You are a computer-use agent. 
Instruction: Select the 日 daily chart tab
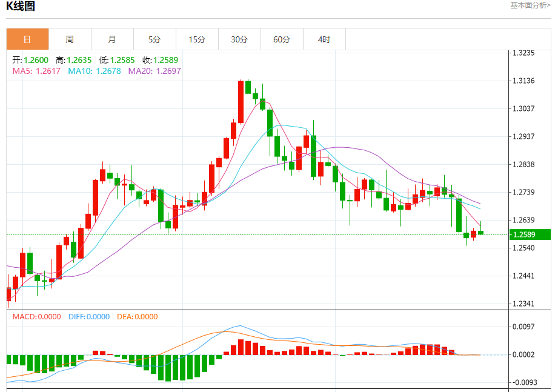(27, 39)
